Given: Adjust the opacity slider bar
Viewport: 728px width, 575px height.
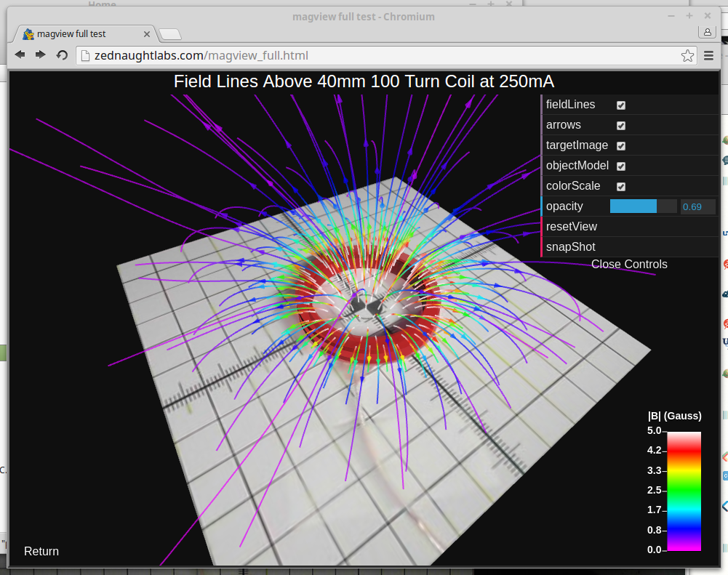Looking at the screenshot, I should point(643,206).
